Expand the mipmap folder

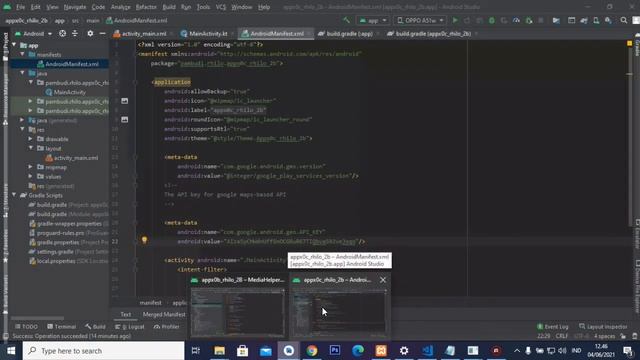pyautogui.click(x=31, y=167)
